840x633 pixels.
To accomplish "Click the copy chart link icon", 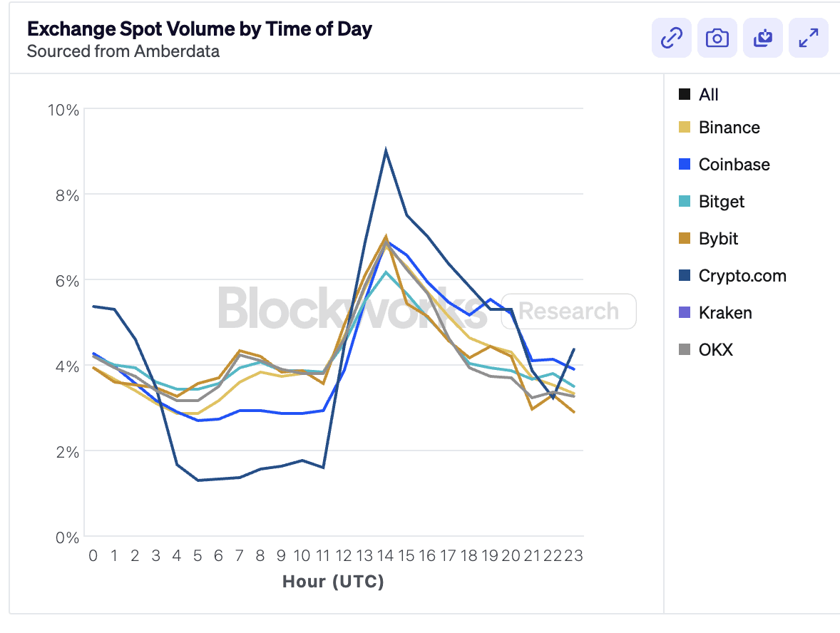I will pos(671,38).
